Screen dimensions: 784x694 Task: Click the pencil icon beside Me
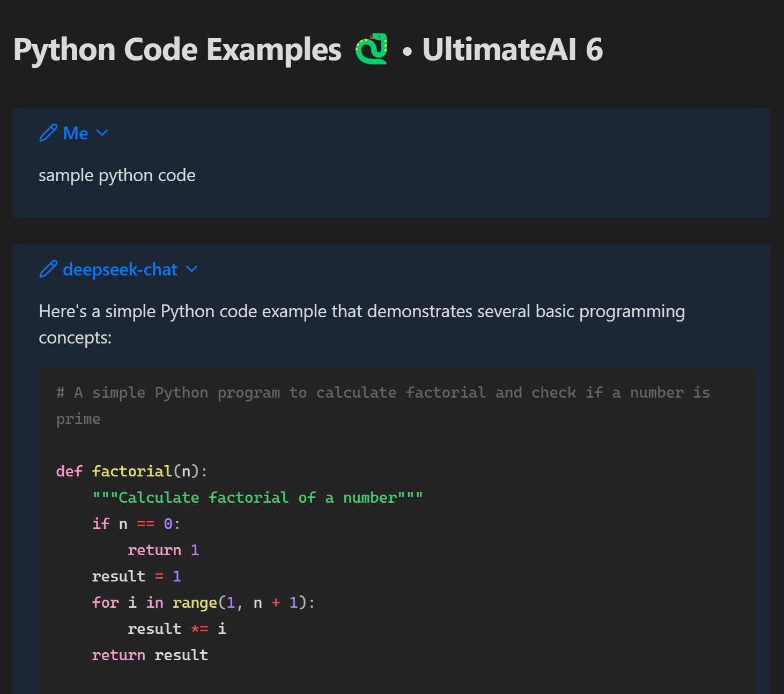[x=48, y=133]
